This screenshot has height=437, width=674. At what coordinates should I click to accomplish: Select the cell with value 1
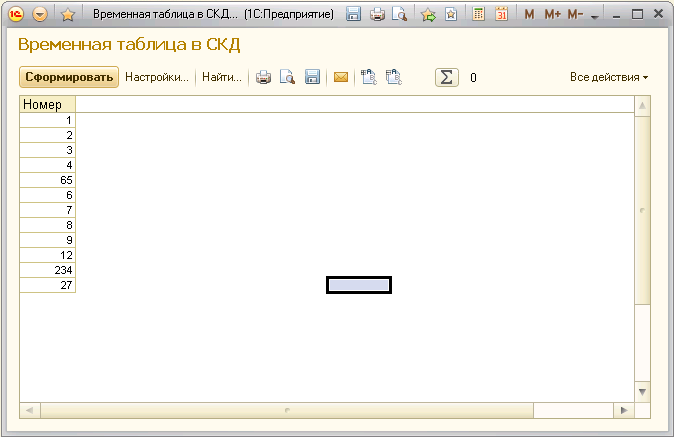48,120
